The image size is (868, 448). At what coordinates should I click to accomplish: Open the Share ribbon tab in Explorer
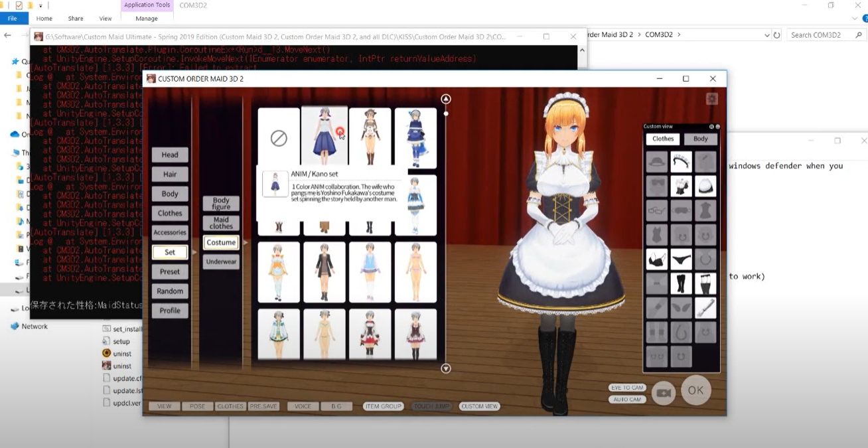coord(76,19)
